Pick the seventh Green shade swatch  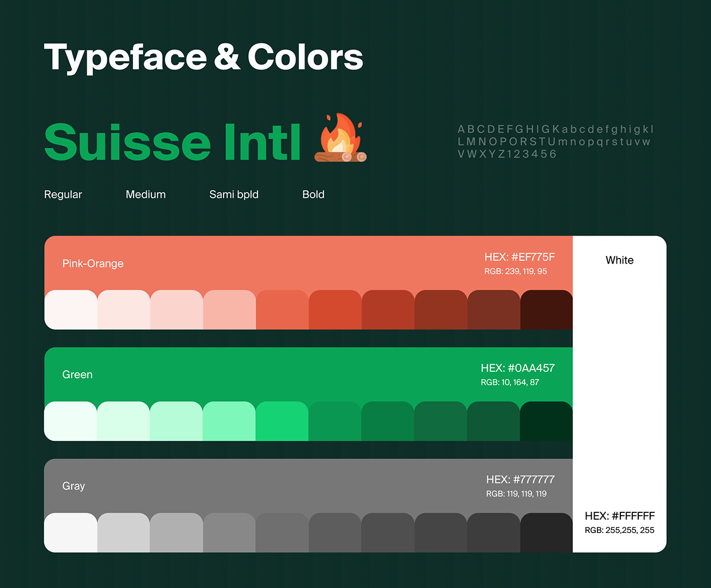click(388, 421)
